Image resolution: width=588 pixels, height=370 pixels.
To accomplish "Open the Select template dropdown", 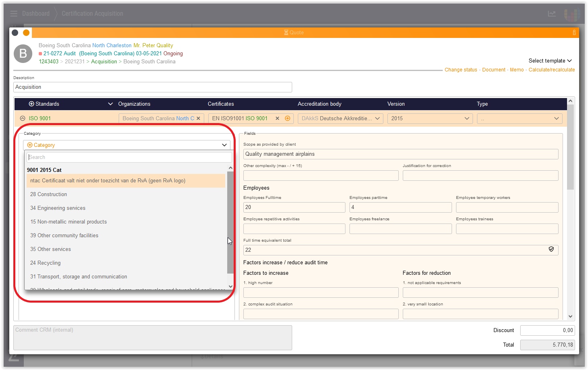I will [x=550, y=61].
